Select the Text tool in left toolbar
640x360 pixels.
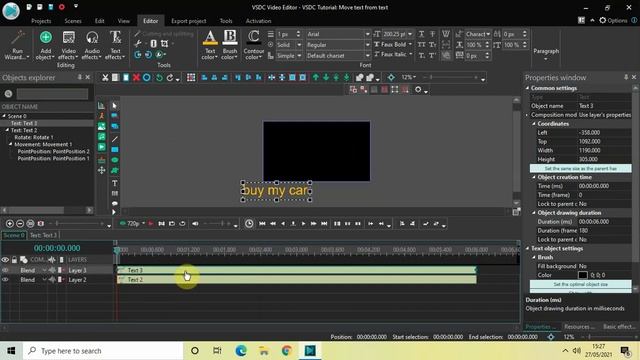coord(115,183)
